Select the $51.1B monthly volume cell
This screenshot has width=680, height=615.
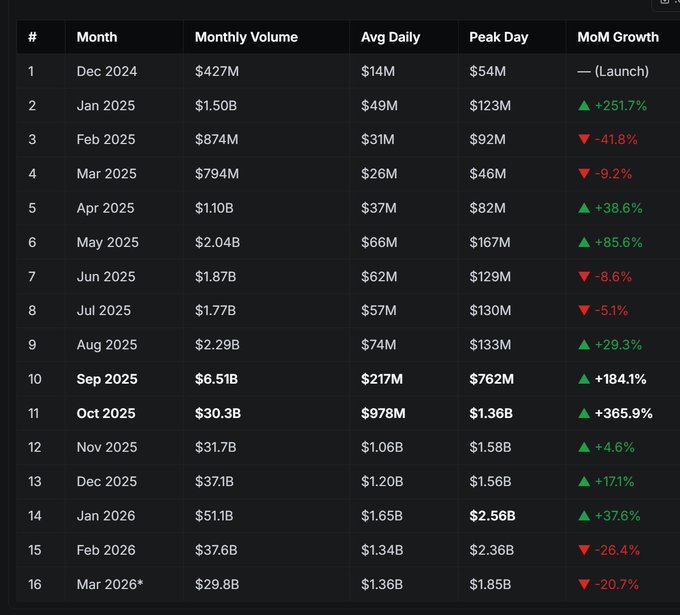214,516
